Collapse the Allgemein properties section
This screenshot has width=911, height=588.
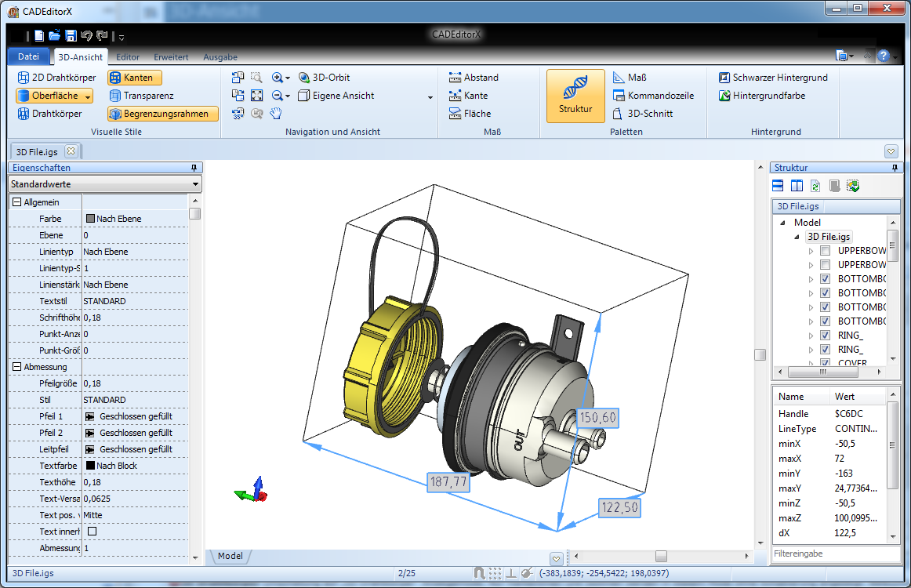click(x=16, y=202)
